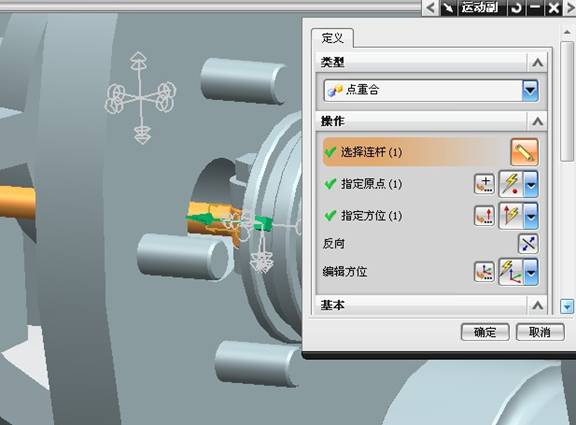This screenshot has height=425, width=576.
Task: Collapse the 基本 section
Action: 537,305
